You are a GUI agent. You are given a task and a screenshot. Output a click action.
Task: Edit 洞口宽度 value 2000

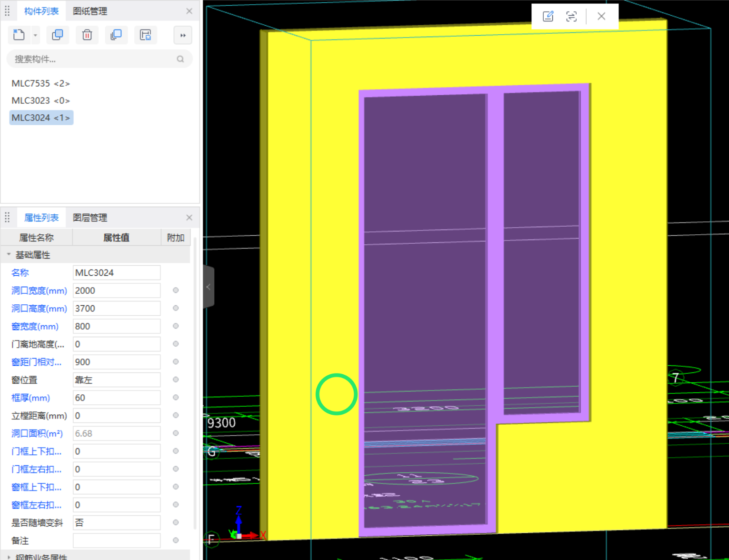117,290
